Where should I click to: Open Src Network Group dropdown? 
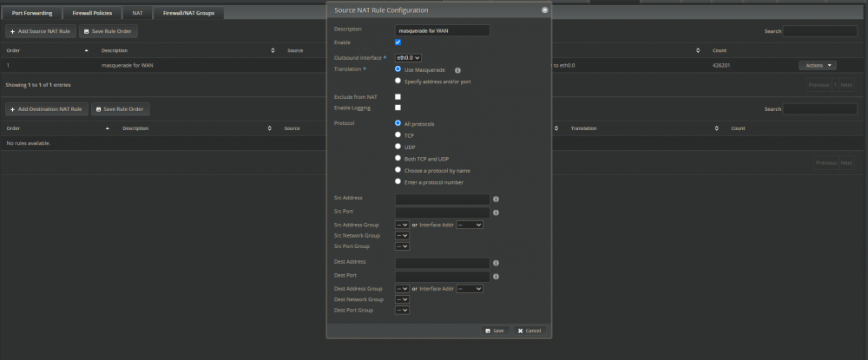coord(402,236)
